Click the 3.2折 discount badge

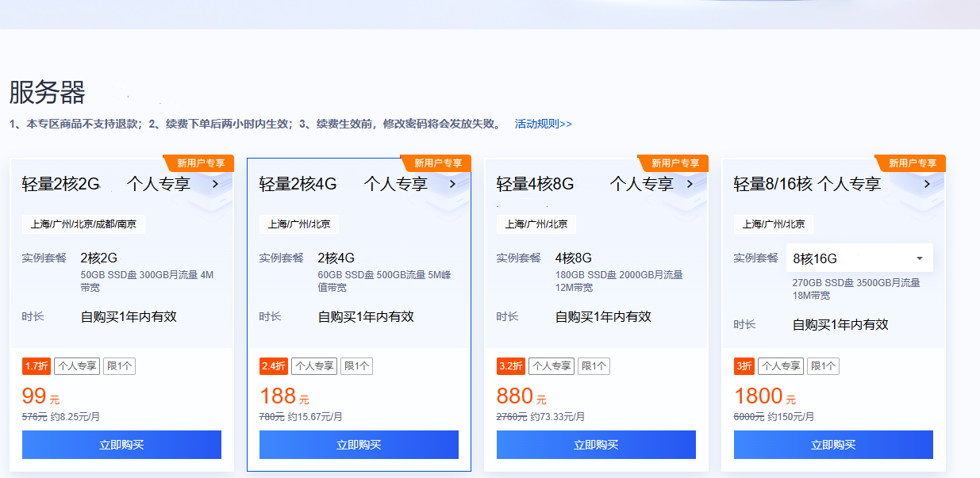[x=511, y=366]
